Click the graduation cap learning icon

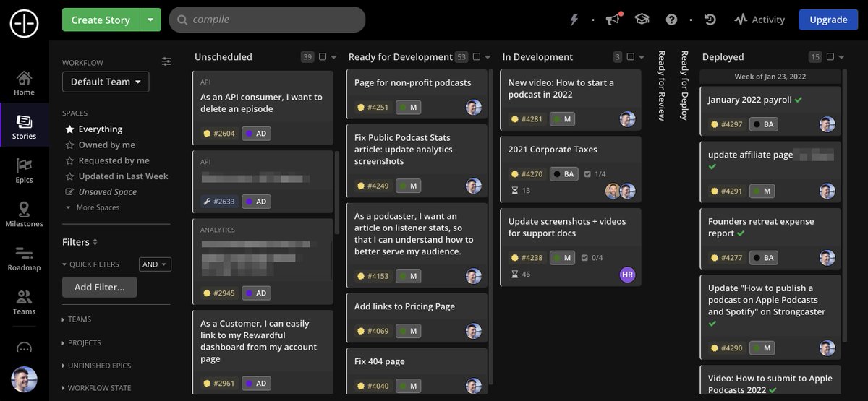pyautogui.click(x=642, y=20)
